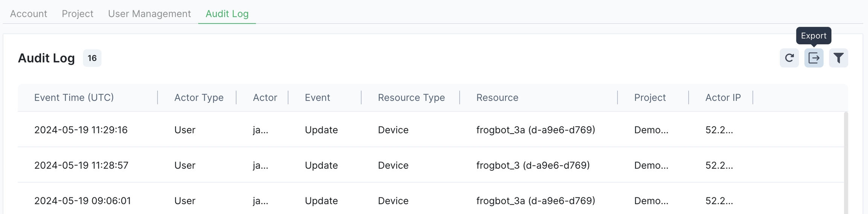
Task: Export the audit log
Action: pos(814,58)
